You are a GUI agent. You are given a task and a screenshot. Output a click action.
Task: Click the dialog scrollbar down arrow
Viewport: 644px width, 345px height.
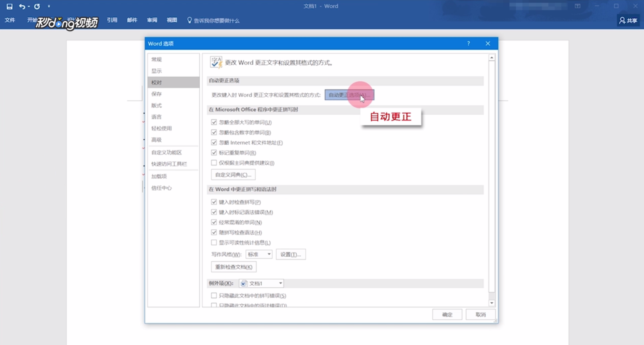tap(491, 303)
